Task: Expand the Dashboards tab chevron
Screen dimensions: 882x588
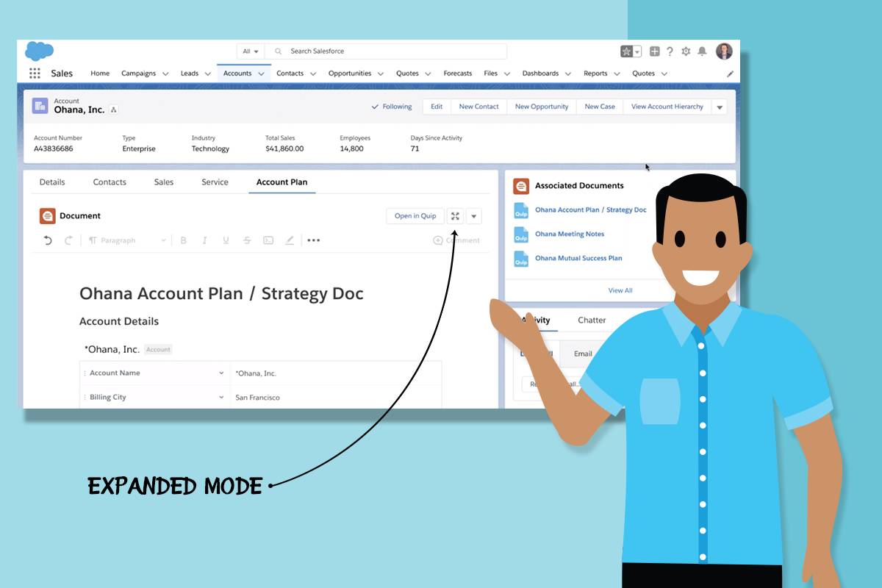Action: point(567,73)
